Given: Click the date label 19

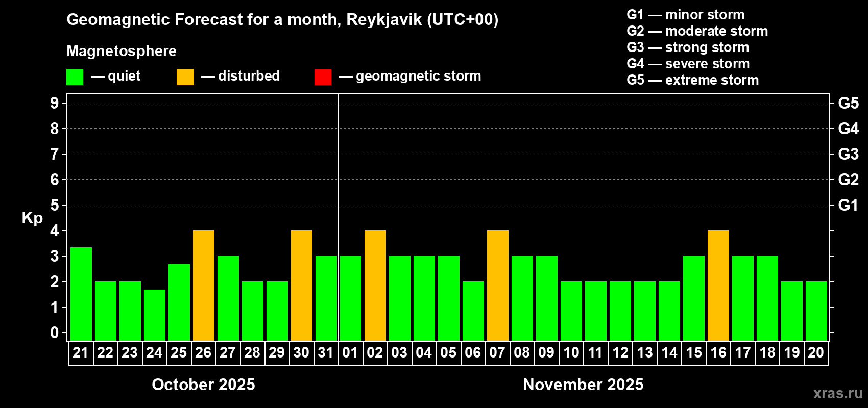Looking at the screenshot, I should tap(792, 352).
